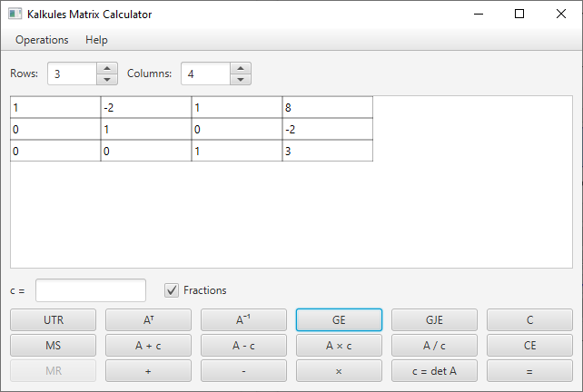Click the C clear button
Viewport: 583px width, 392px height.
pos(529,320)
